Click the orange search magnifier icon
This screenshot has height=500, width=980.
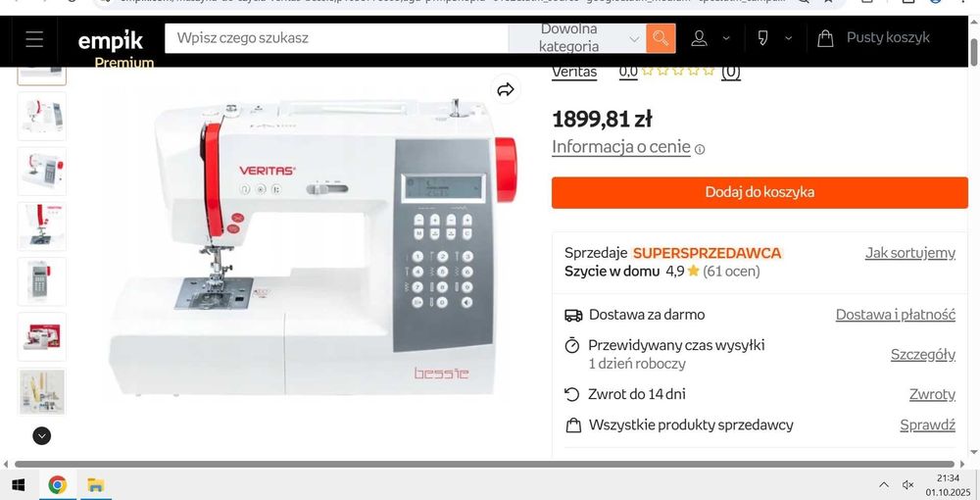tap(661, 39)
